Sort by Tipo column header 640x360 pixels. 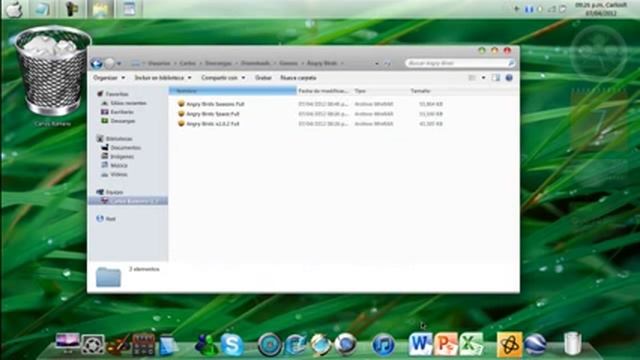point(380,91)
